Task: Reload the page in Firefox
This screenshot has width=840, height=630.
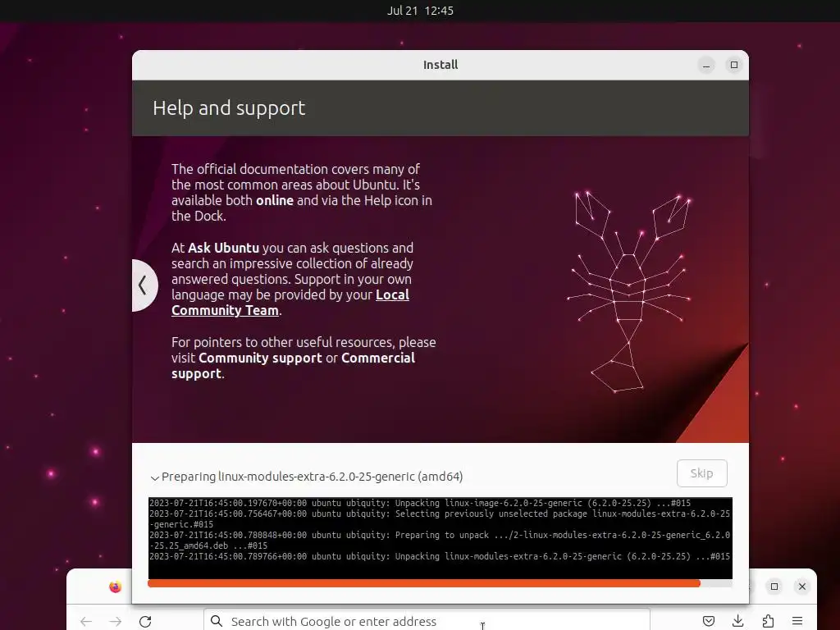Action: coord(145,622)
